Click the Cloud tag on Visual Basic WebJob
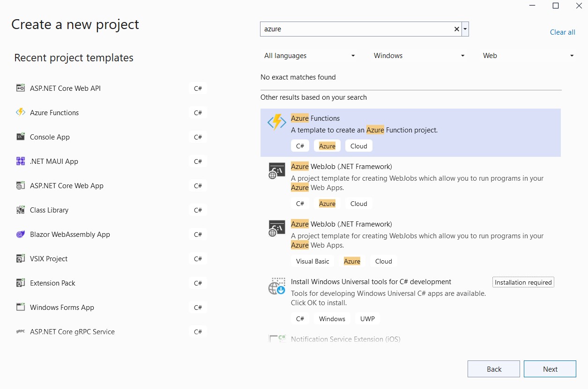The width and height of the screenshot is (588, 389). click(x=384, y=261)
